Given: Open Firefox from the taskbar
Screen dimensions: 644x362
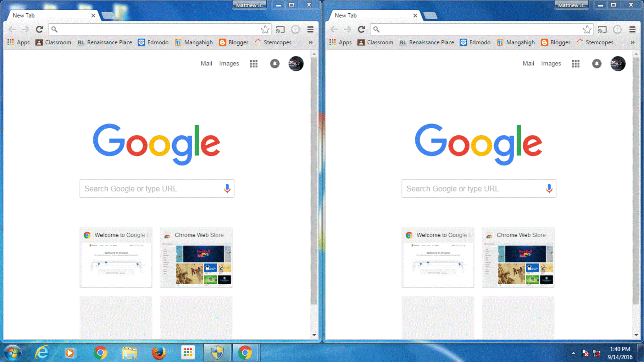Looking at the screenshot, I should 159,353.
